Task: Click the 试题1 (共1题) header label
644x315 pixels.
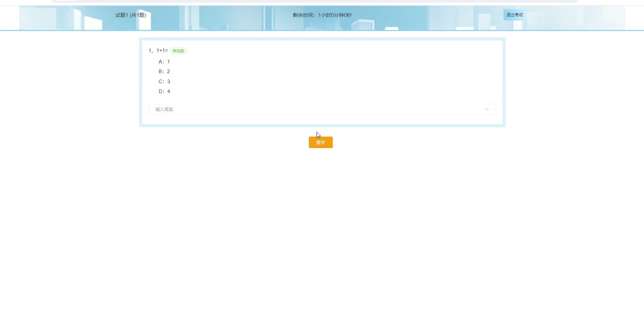Action: (131, 15)
